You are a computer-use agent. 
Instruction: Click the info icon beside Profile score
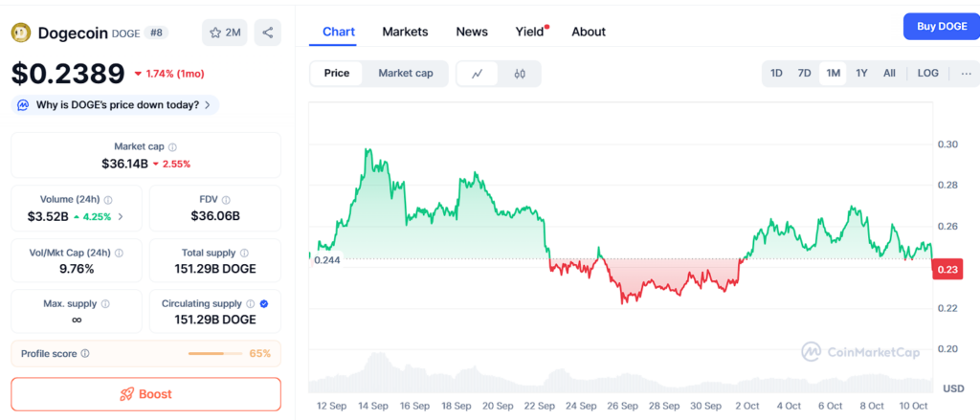85,354
